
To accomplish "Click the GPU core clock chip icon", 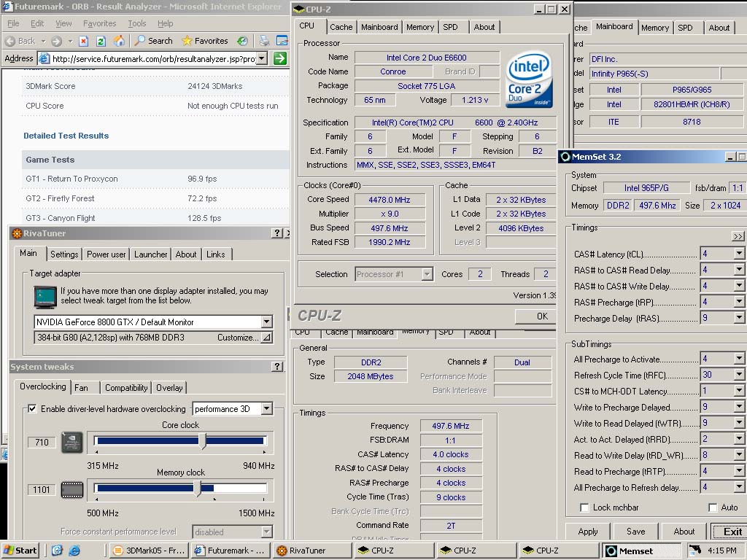I will (72, 443).
